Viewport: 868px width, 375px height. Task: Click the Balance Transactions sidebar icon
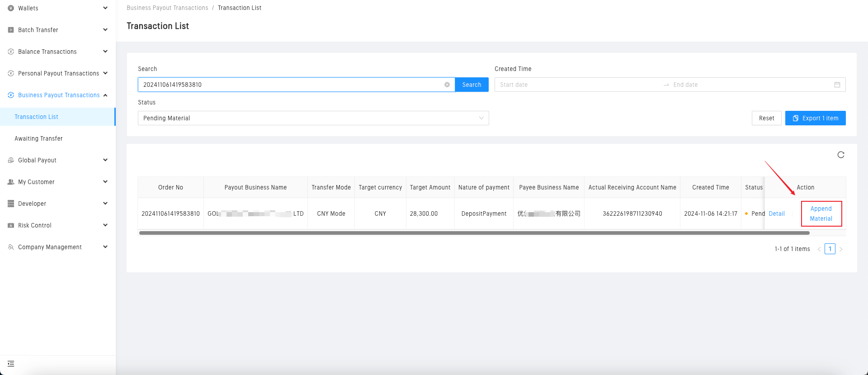[x=11, y=52]
